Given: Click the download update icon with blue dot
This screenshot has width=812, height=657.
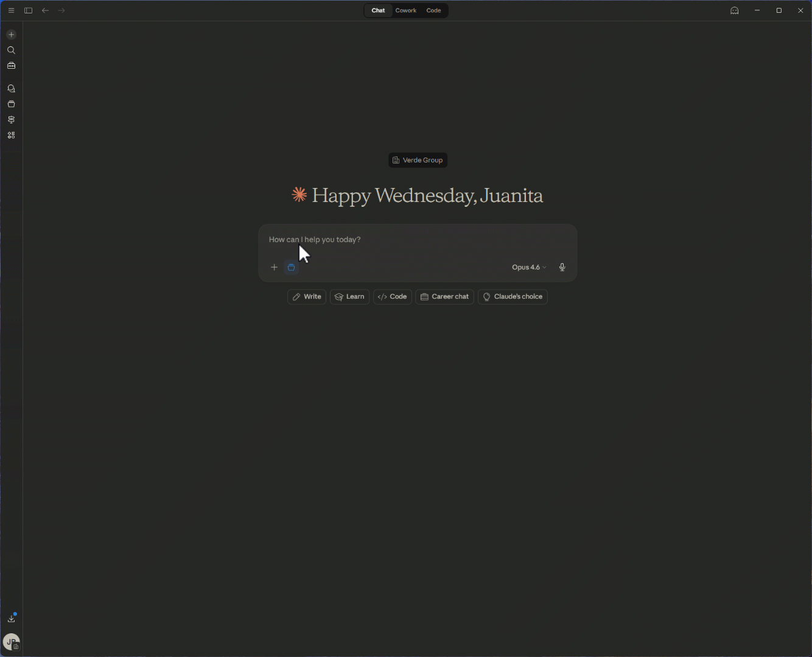Looking at the screenshot, I should (11, 618).
